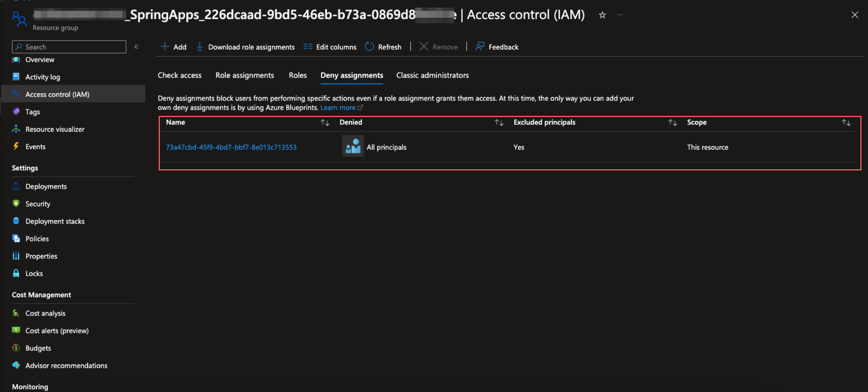The height and width of the screenshot is (392, 868).
Task: Click the Settings section heading
Action: click(25, 168)
